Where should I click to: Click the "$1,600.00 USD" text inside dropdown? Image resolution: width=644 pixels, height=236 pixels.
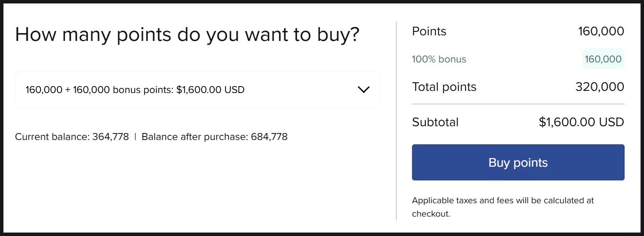211,90
